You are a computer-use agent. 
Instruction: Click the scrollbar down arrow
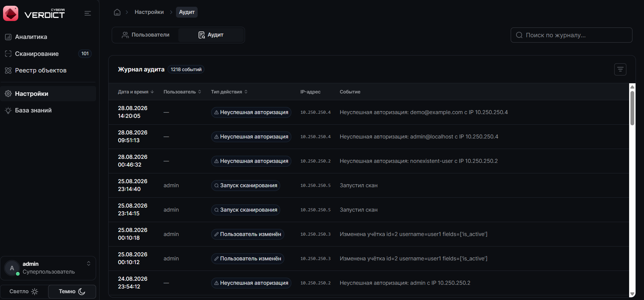pos(632,294)
